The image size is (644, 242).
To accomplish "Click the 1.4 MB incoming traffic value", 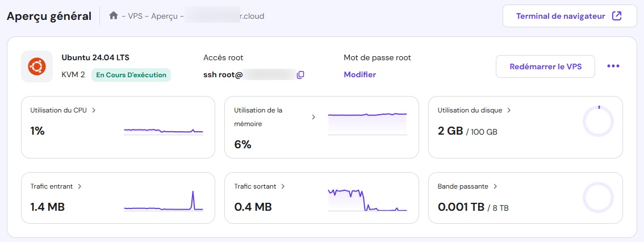I will [x=48, y=207].
